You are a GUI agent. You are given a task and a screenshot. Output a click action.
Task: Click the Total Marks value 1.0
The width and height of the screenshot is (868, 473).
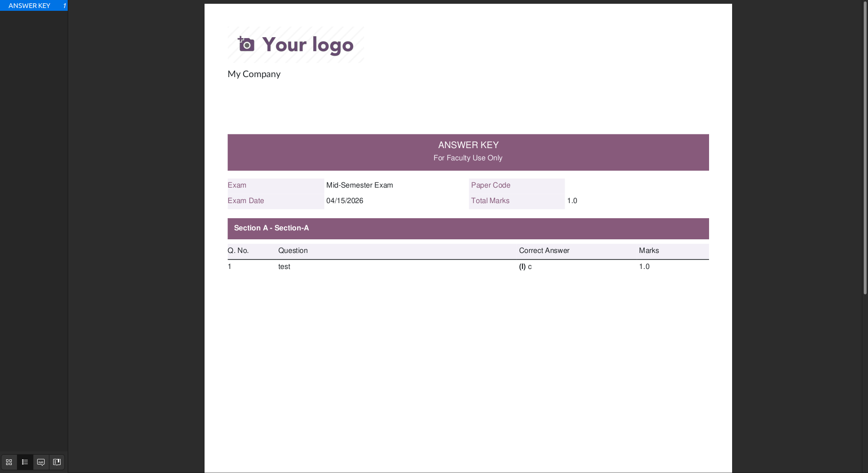572,201
